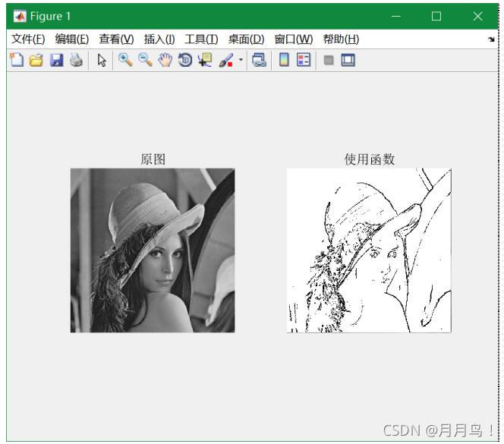Screen dimensions: 504x444
Task: Click the New Figure icon
Action: click(x=17, y=60)
